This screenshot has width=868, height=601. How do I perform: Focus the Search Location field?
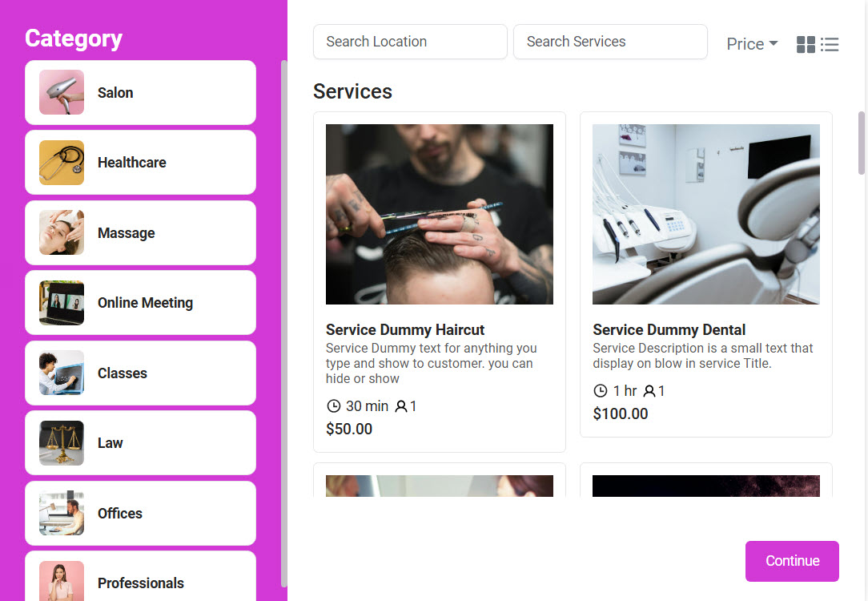click(x=410, y=42)
